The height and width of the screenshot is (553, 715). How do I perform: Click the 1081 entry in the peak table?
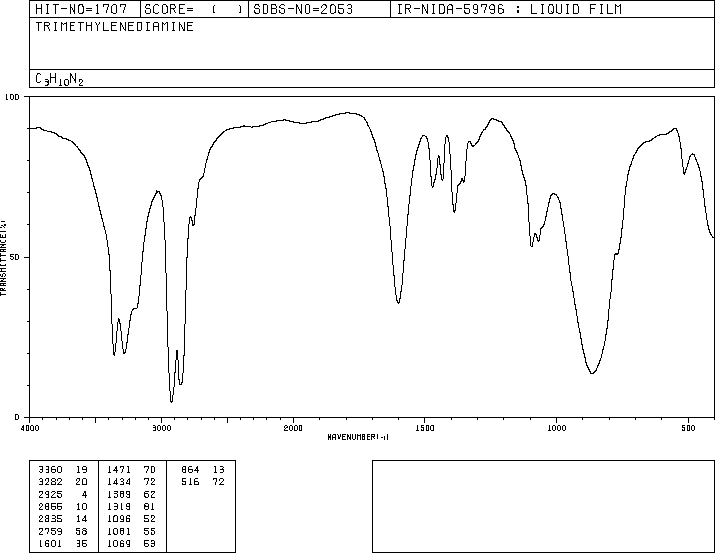click(119, 532)
